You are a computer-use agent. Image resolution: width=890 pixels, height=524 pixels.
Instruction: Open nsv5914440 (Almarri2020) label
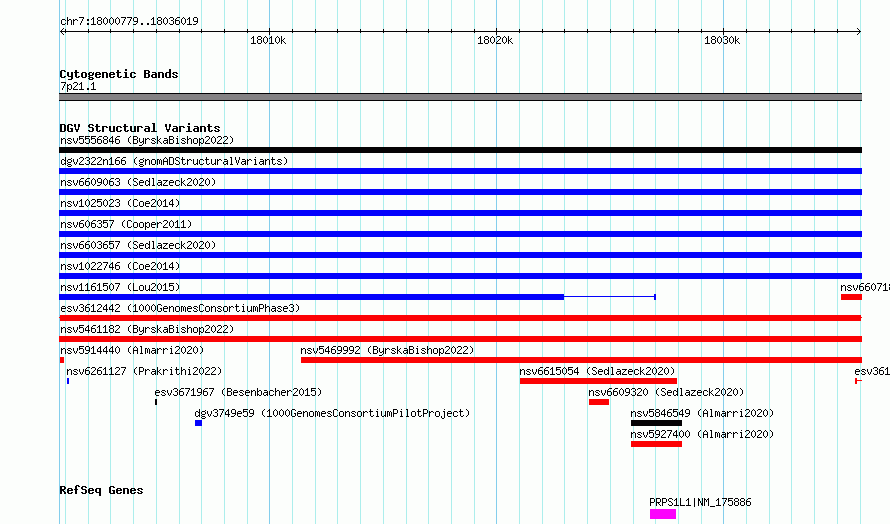(x=132, y=350)
